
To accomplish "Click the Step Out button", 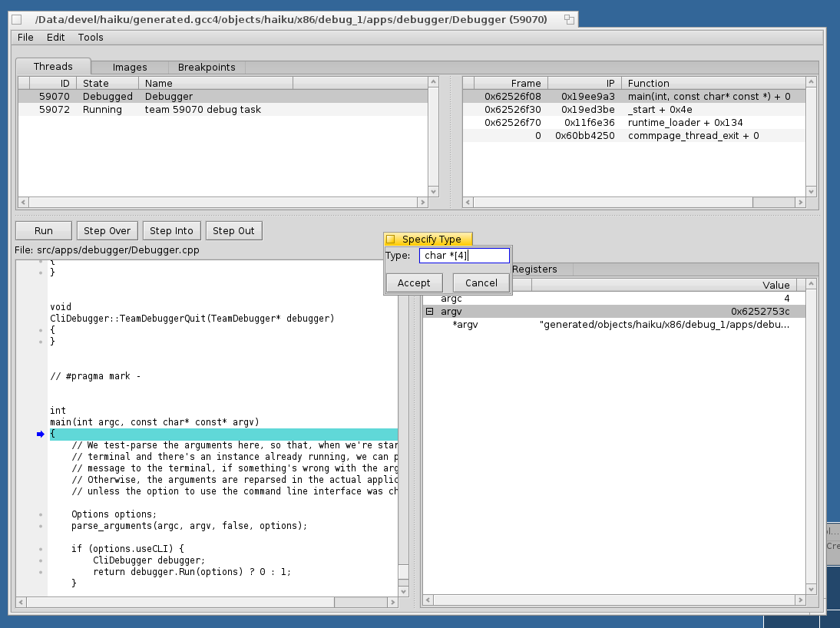I will click(233, 231).
